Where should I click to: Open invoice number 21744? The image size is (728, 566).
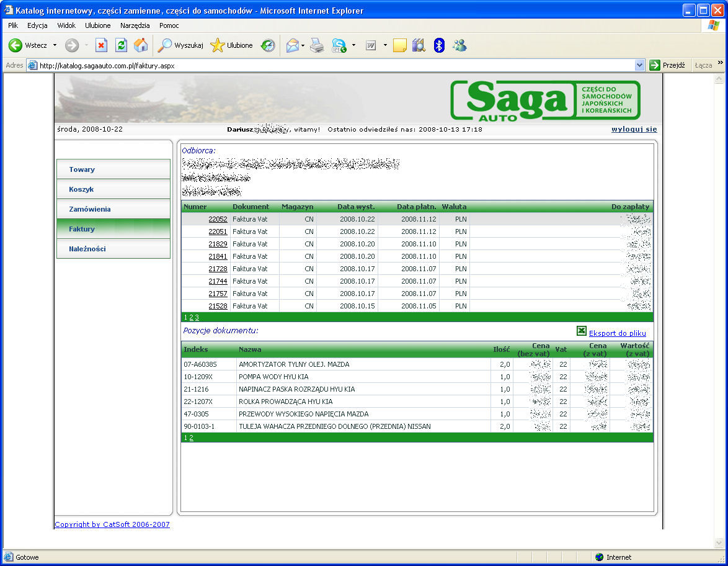(218, 281)
